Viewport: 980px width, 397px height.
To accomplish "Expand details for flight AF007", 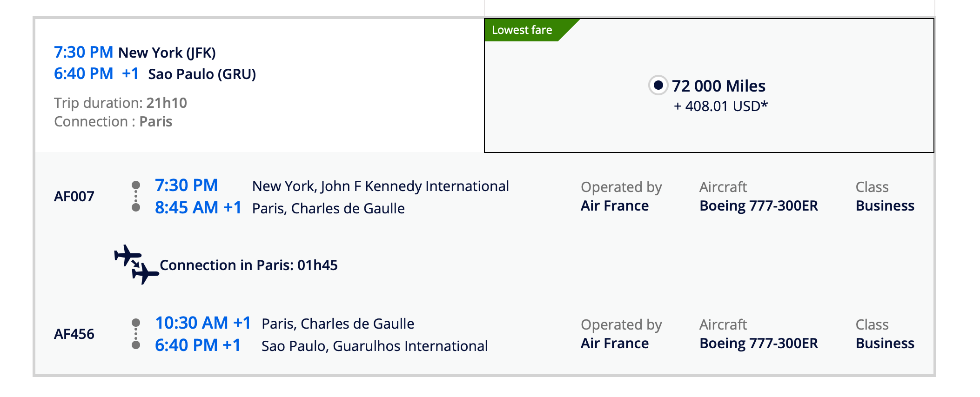I will pos(74,196).
